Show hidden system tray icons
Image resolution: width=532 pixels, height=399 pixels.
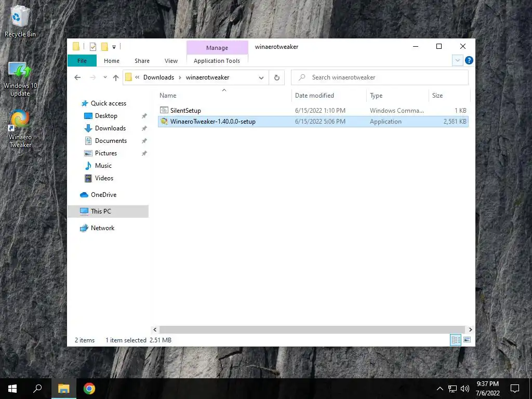point(440,389)
